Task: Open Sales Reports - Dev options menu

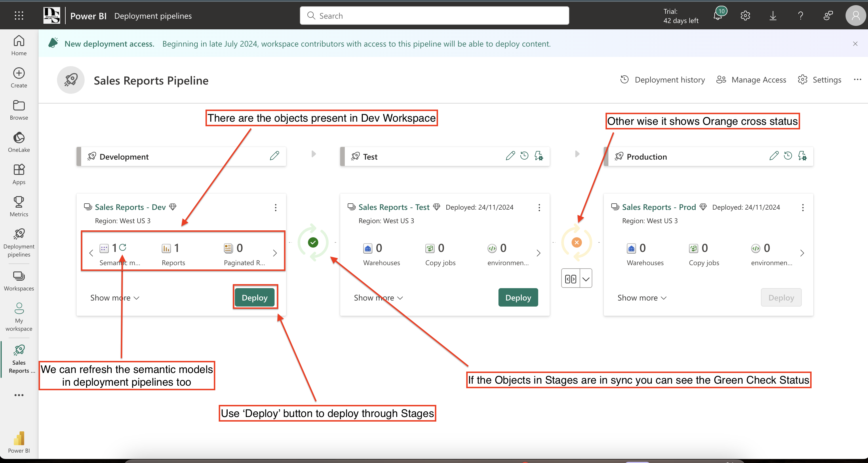Action: pyautogui.click(x=276, y=207)
